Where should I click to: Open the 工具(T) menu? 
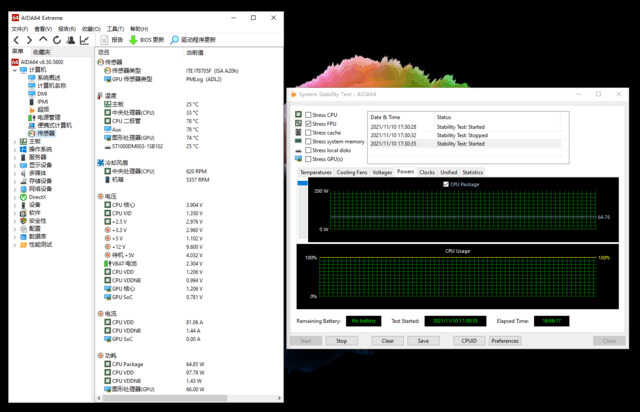coord(115,29)
